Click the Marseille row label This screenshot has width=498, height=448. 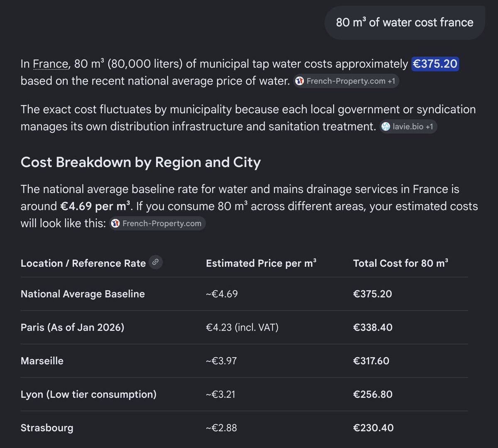[x=42, y=361]
